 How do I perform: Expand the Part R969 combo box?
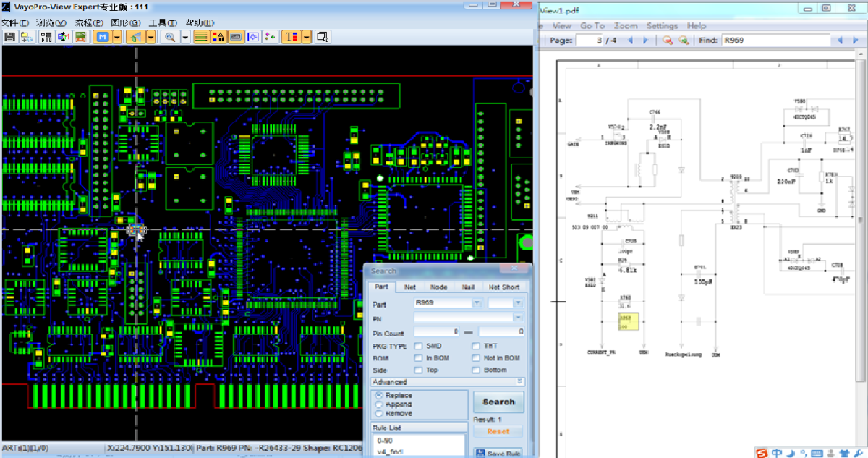coord(477,303)
